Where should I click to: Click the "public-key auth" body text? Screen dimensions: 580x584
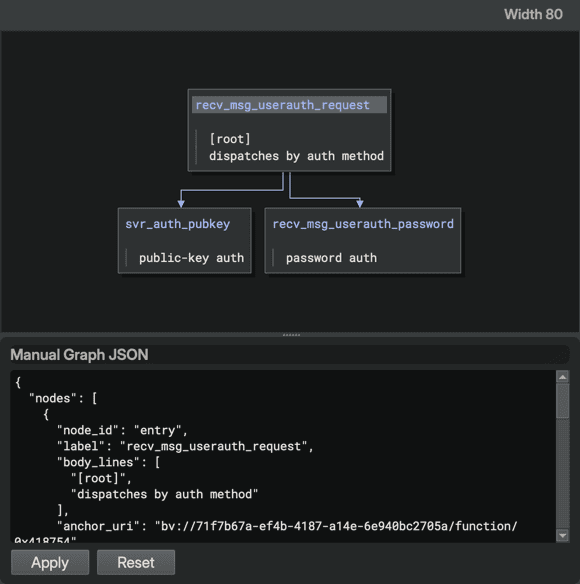[x=191, y=258]
